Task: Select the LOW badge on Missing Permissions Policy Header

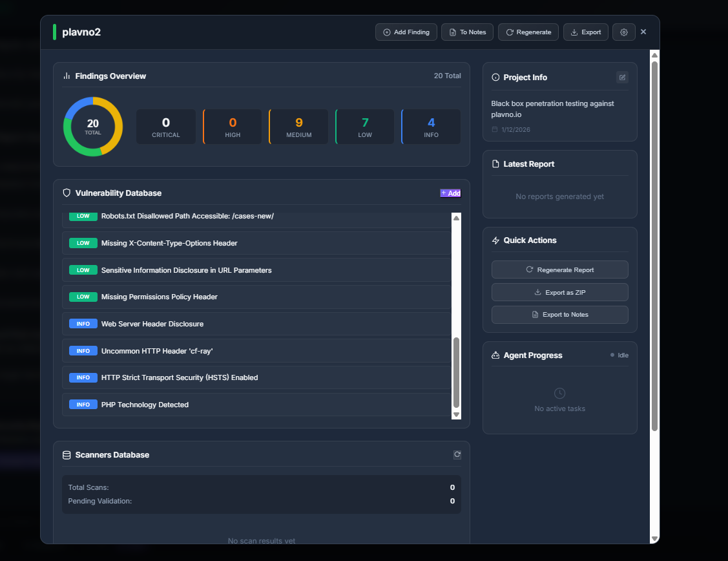Action: pos(83,297)
